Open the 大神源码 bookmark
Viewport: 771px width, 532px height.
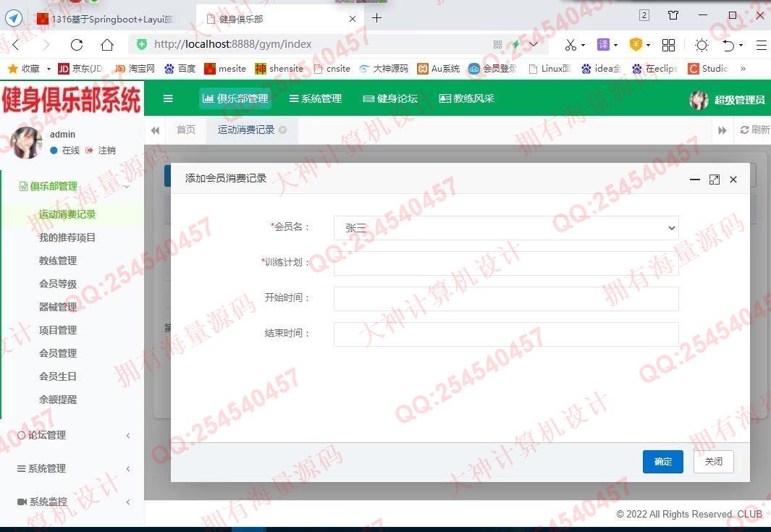coord(384,69)
